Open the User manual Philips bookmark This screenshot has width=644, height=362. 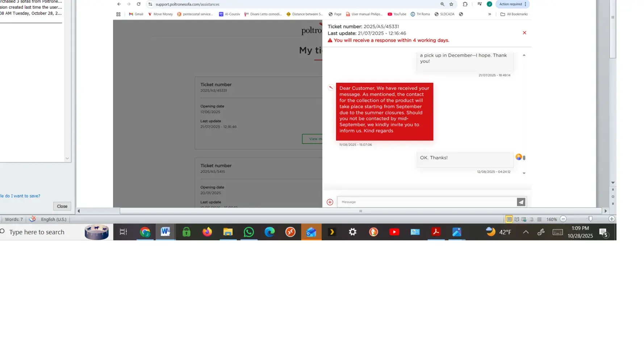(364, 14)
